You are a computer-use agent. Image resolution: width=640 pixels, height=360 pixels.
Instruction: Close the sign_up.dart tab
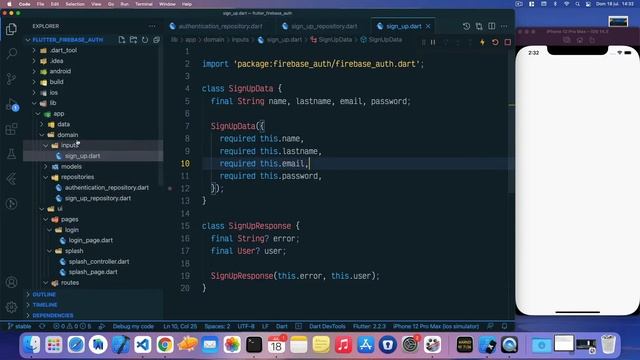click(428, 26)
